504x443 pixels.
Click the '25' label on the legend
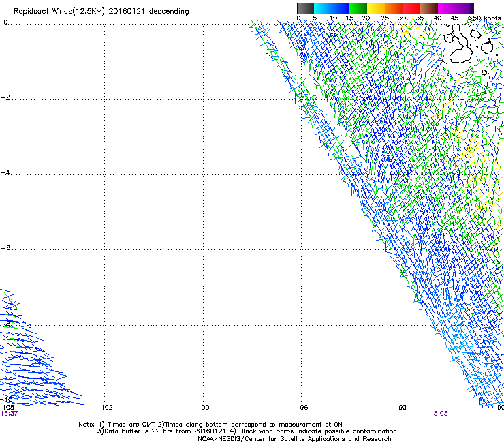(385, 18)
